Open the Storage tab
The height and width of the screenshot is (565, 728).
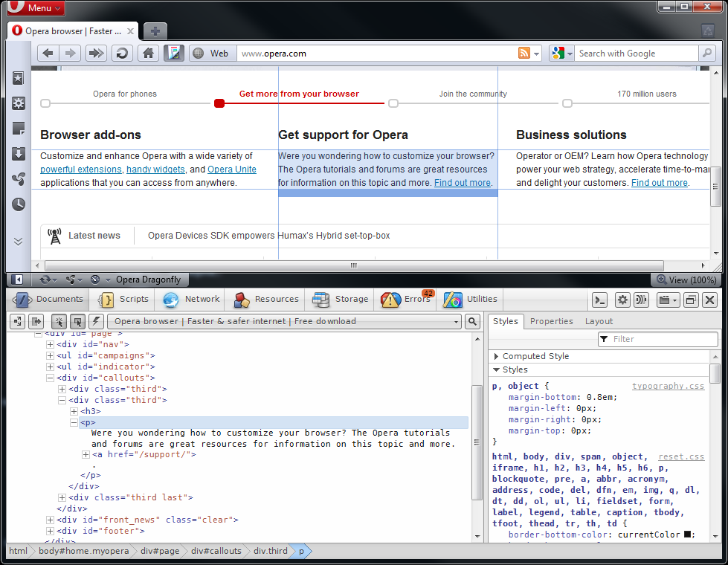pos(341,300)
